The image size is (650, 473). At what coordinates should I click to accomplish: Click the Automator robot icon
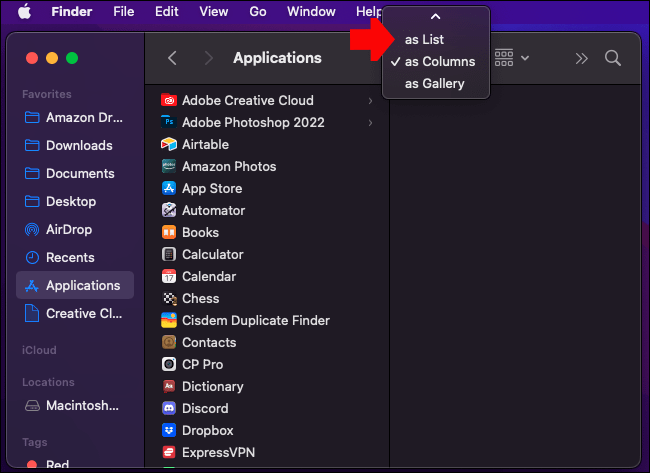tap(169, 210)
